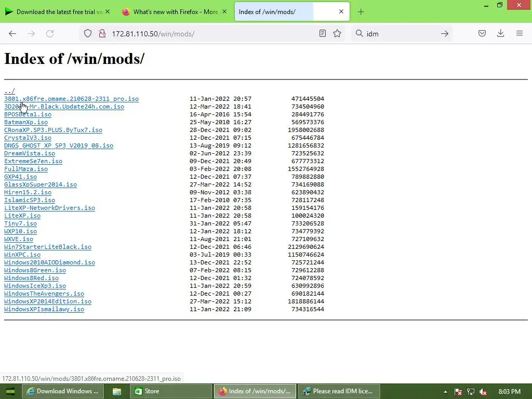Click the grayed forward navigation arrow

[x=31, y=34]
